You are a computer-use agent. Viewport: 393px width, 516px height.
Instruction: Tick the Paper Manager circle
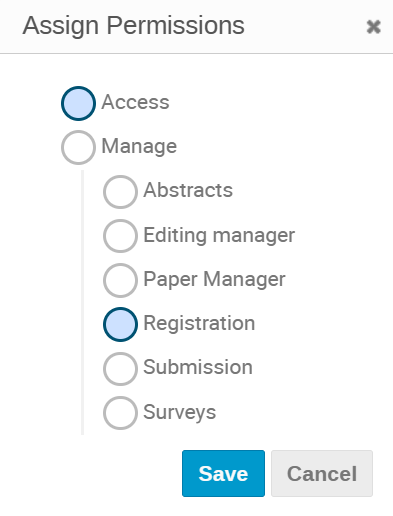120,280
